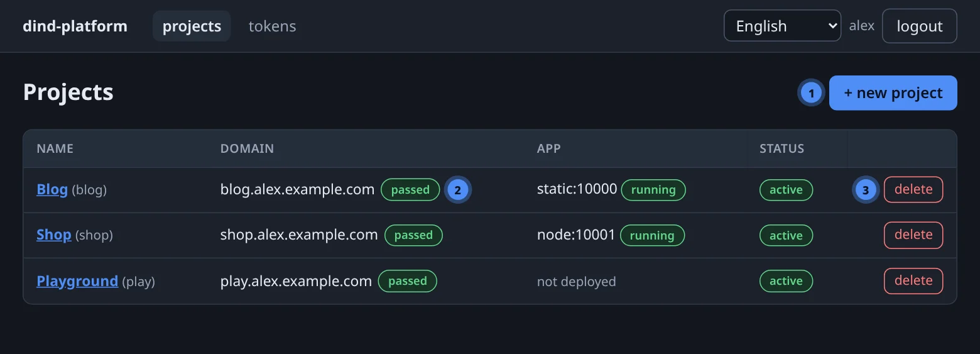The image size is (980, 354).
Task: Click the DOMAIN column header
Action: click(247, 149)
